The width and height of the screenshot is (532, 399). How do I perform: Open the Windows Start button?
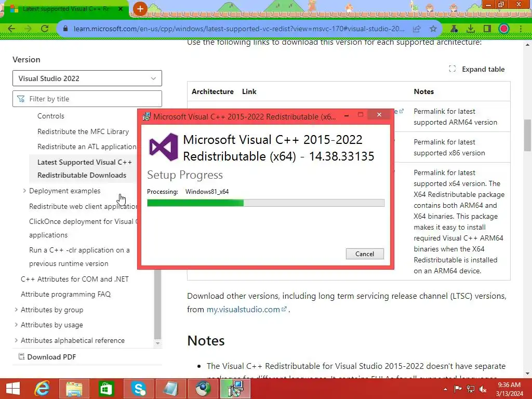pos(13,389)
